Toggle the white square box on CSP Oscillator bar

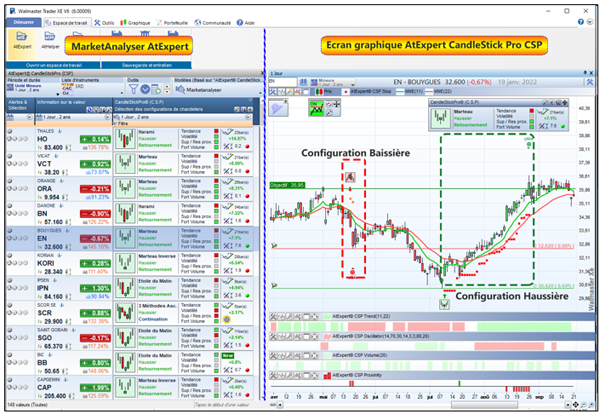306,336
